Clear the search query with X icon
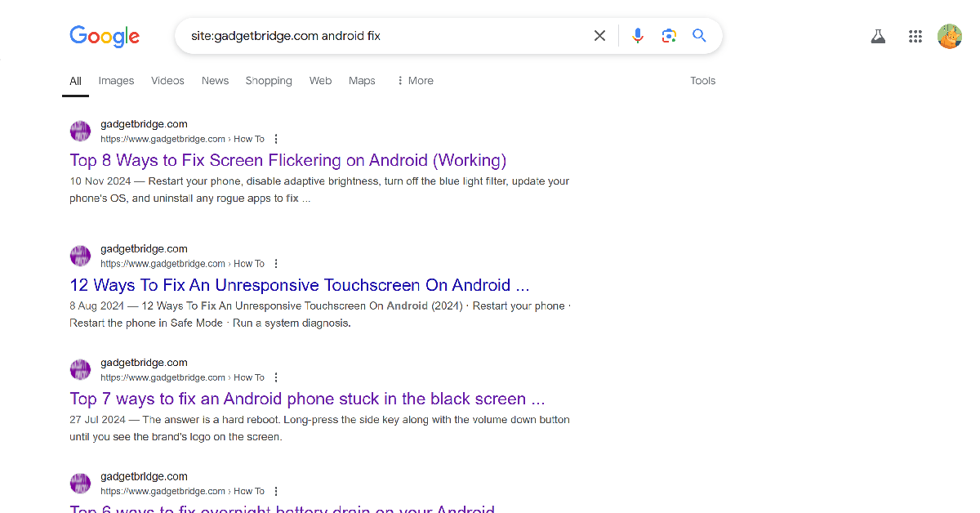This screenshot has height=513, width=980. pos(599,36)
